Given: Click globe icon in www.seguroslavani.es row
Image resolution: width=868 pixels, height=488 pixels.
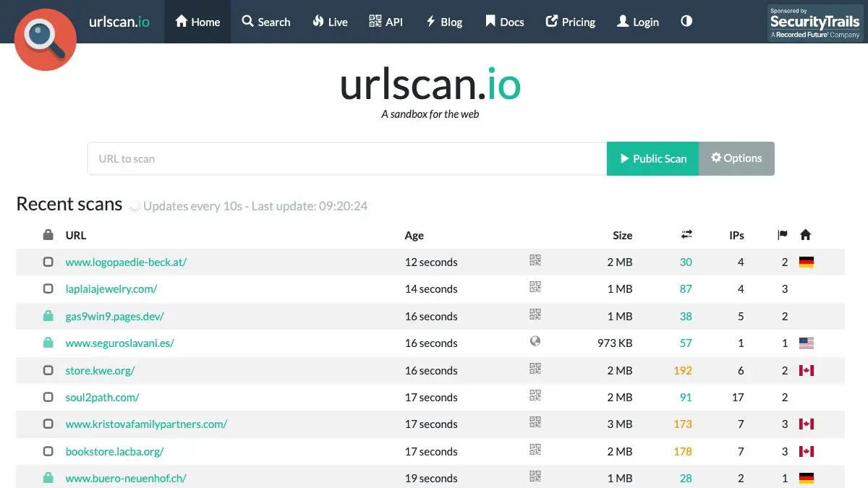Looking at the screenshot, I should click(x=535, y=342).
